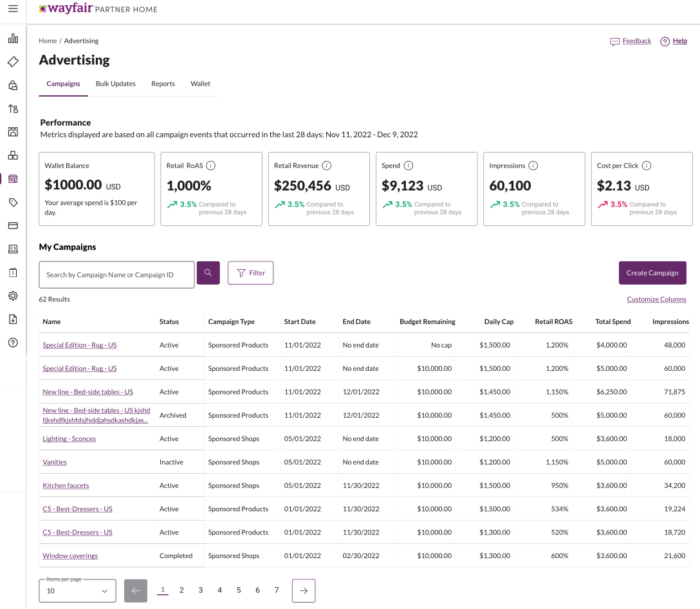
Task: Open the Wallet tab
Action: click(201, 84)
